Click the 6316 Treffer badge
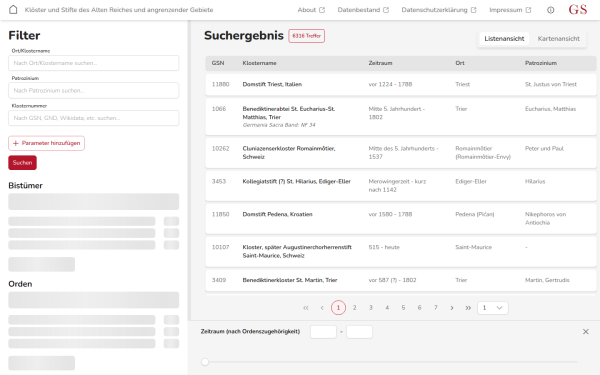 tap(307, 36)
